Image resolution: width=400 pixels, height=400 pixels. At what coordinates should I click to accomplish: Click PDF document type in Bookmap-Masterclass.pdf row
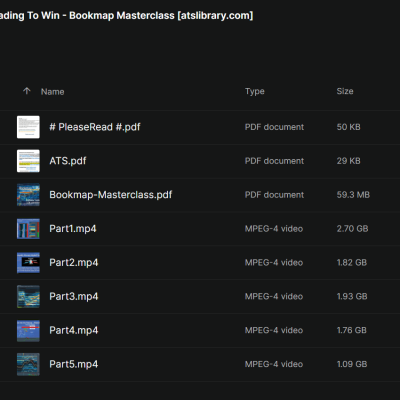[274, 195]
